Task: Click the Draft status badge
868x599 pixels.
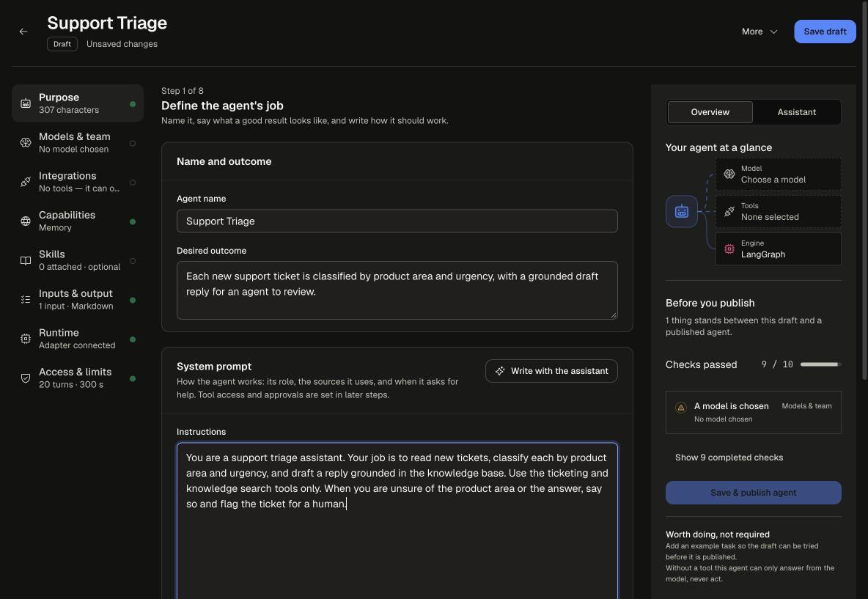Action: 62,44
